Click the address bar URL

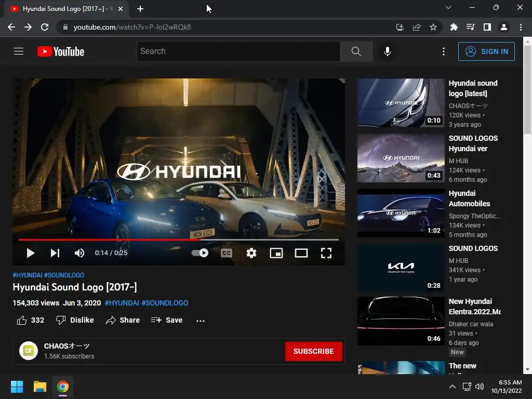[132, 27]
